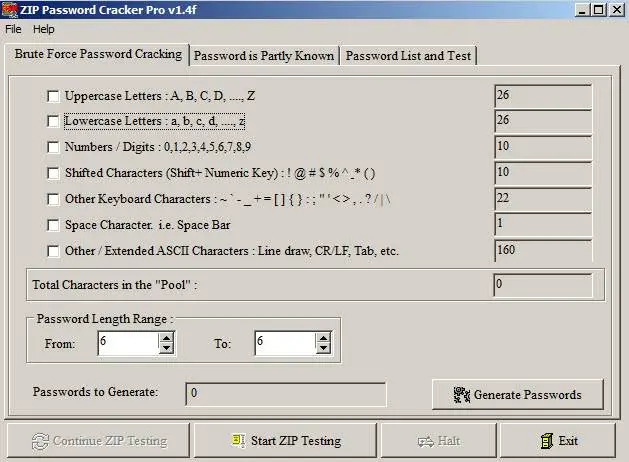Check the Shifted Characters option

(53, 173)
